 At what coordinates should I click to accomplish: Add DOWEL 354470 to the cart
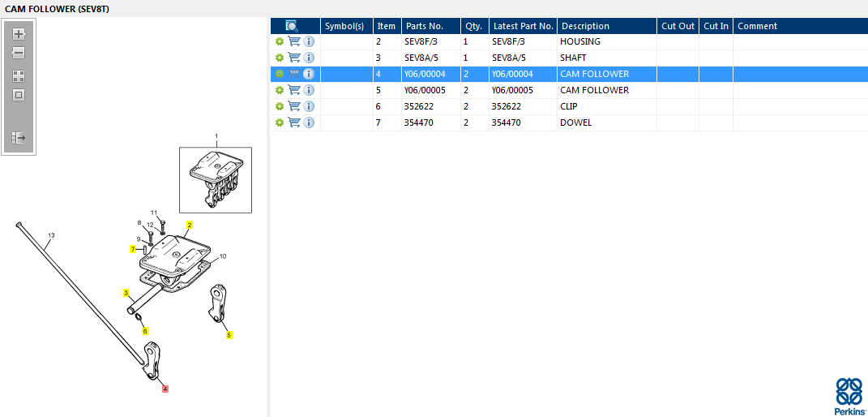tap(294, 123)
